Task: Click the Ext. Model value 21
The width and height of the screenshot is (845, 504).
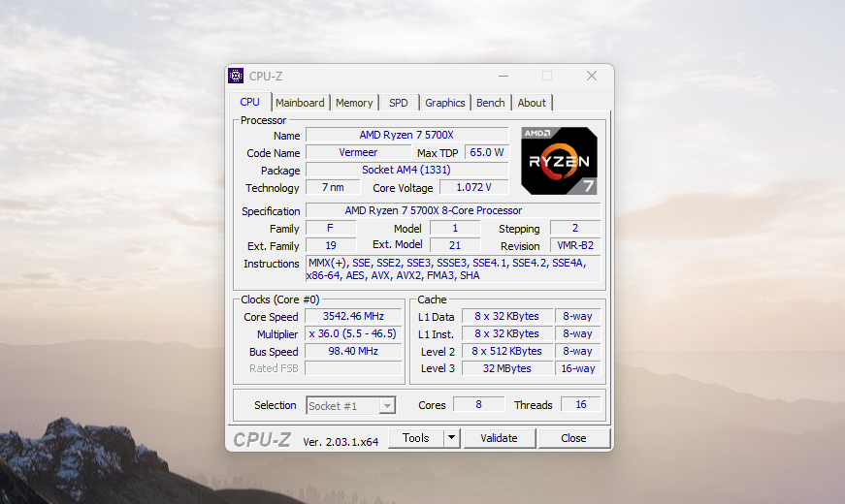Action: 455,245
